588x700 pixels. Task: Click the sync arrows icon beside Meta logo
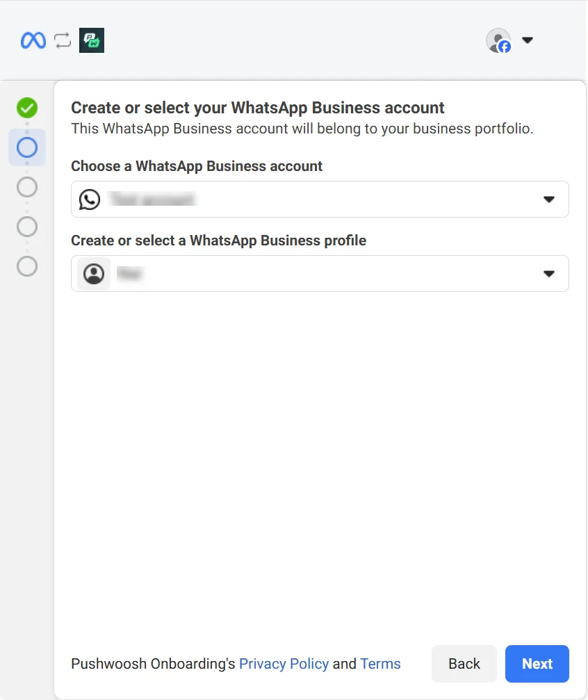(x=63, y=41)
